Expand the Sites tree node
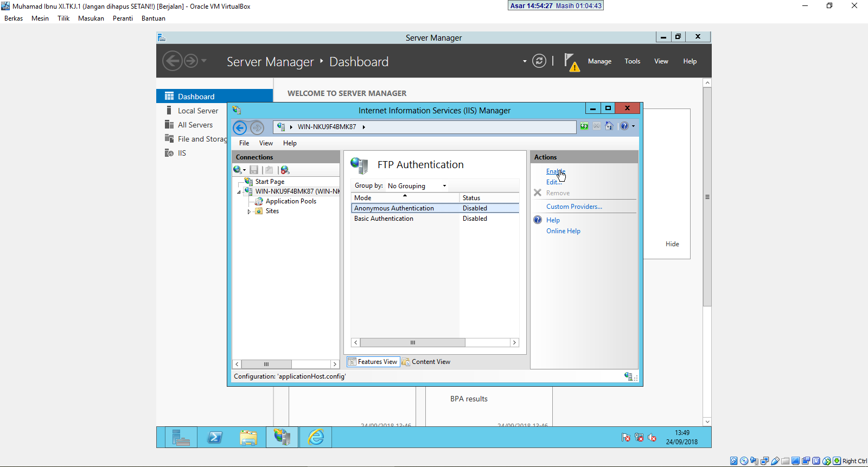 point(249,212)
